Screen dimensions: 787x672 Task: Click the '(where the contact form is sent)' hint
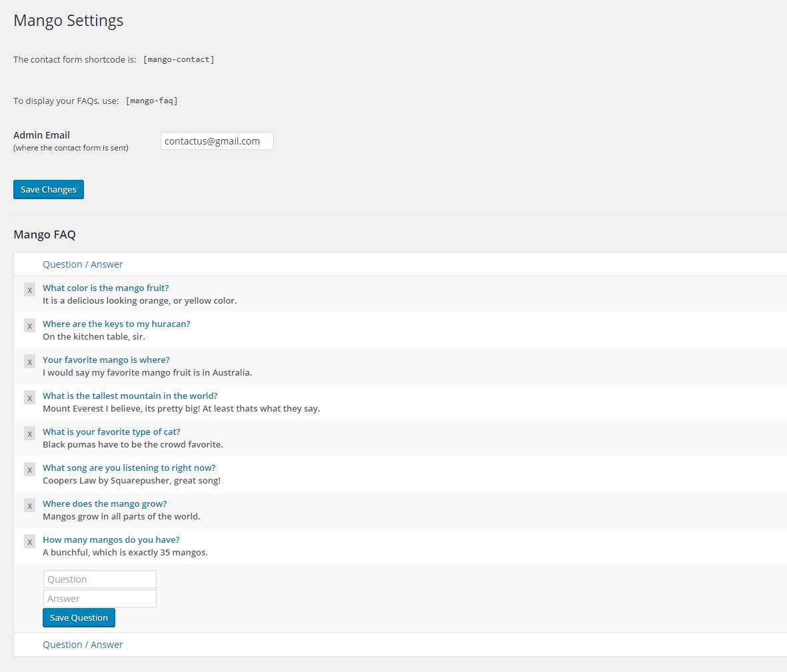click(71, 148)
